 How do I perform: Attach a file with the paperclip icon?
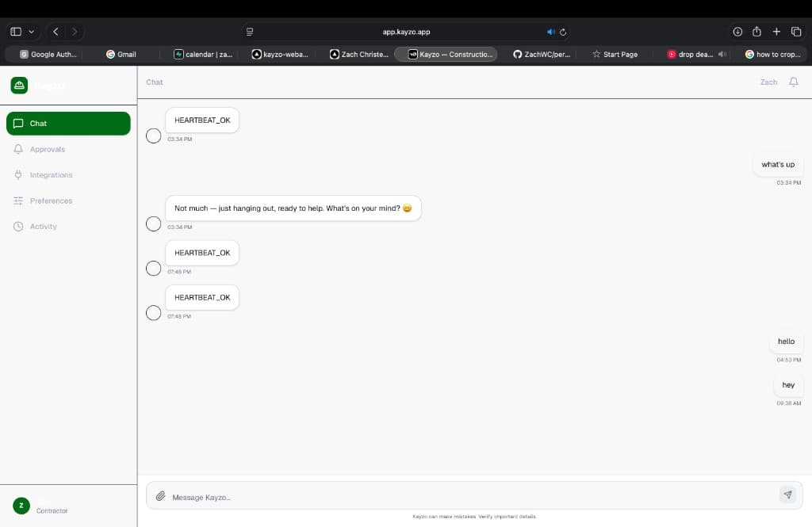click(161, 496)
